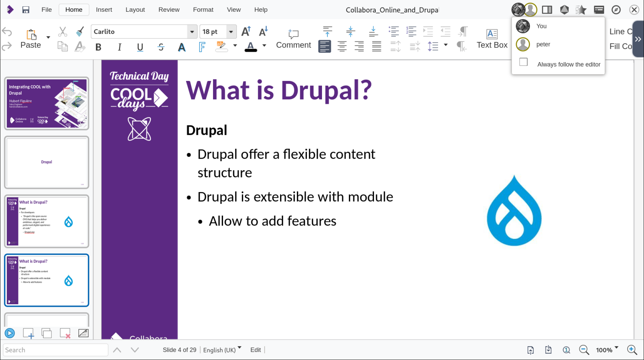
Task: Toggle Italic text formatting
Action: tap(119, 47)
